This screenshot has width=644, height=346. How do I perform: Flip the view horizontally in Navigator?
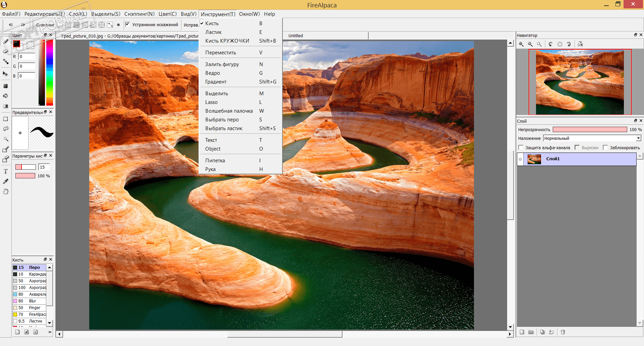pos(580,44)
